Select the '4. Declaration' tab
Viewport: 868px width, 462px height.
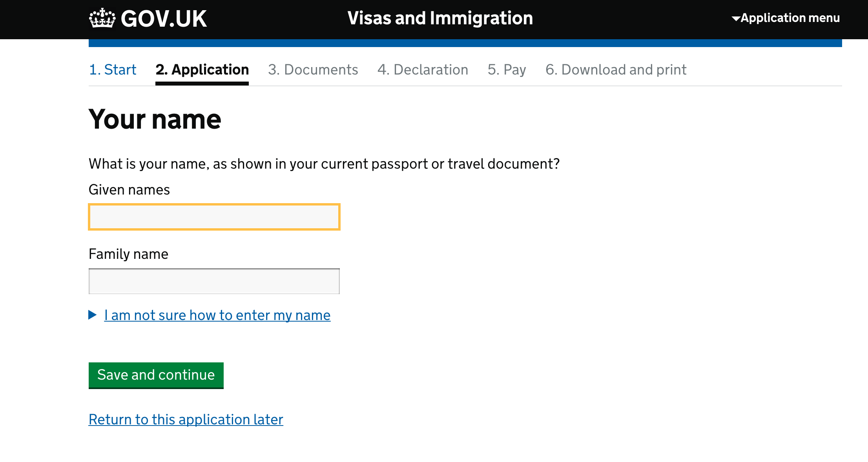[x=423, y=69]
